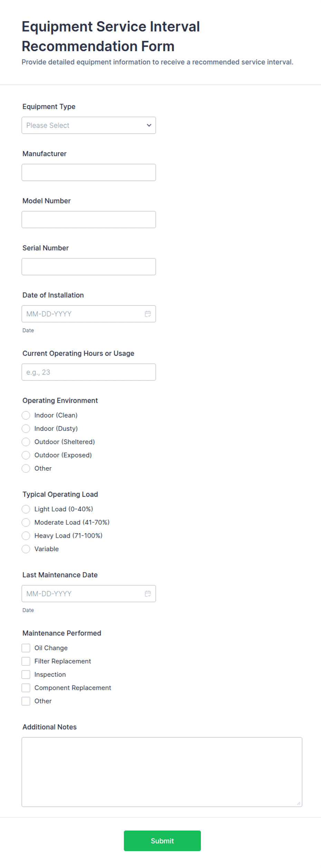Click the Current Operating Hours input
This screenshot has height=868, width=321.
tap(89, 372)
